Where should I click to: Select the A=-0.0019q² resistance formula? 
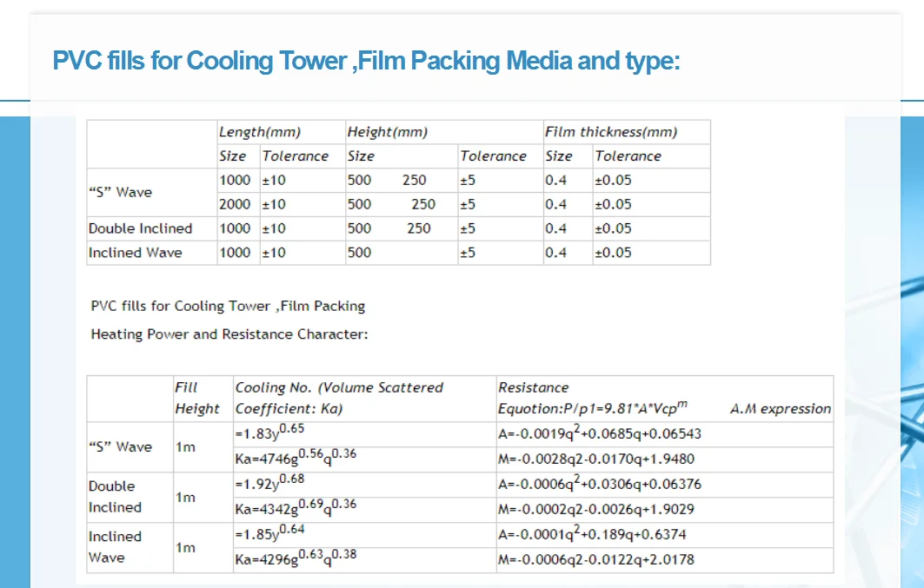click(599, 433)
